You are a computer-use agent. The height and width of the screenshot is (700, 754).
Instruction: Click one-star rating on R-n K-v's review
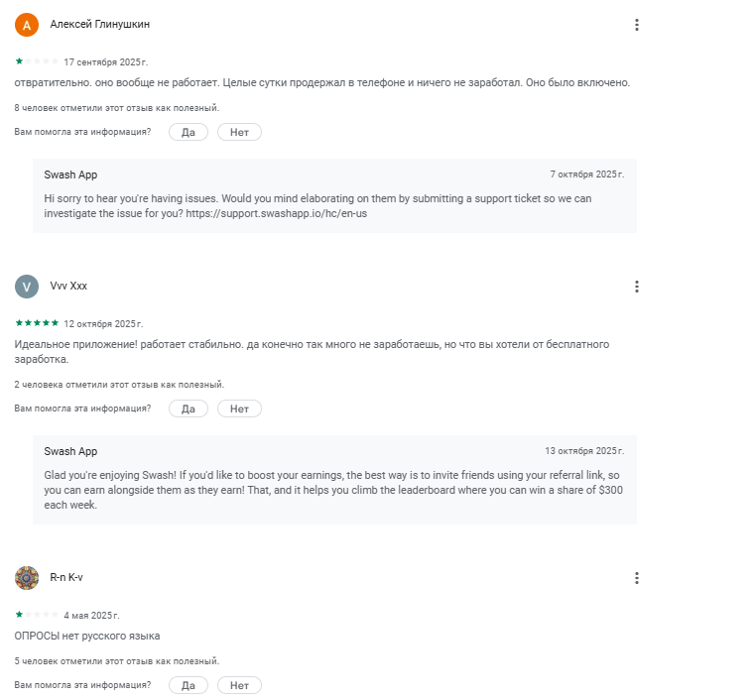[37, 615]
